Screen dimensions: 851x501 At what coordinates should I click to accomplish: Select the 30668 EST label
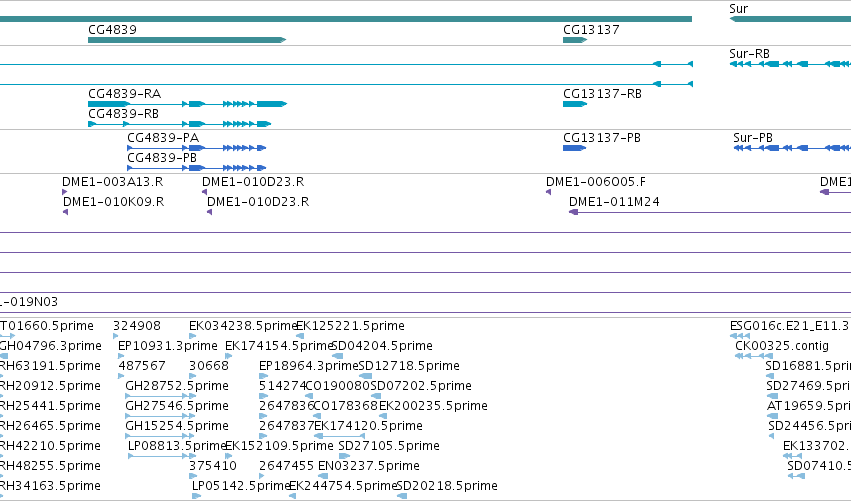click(209, 366)
